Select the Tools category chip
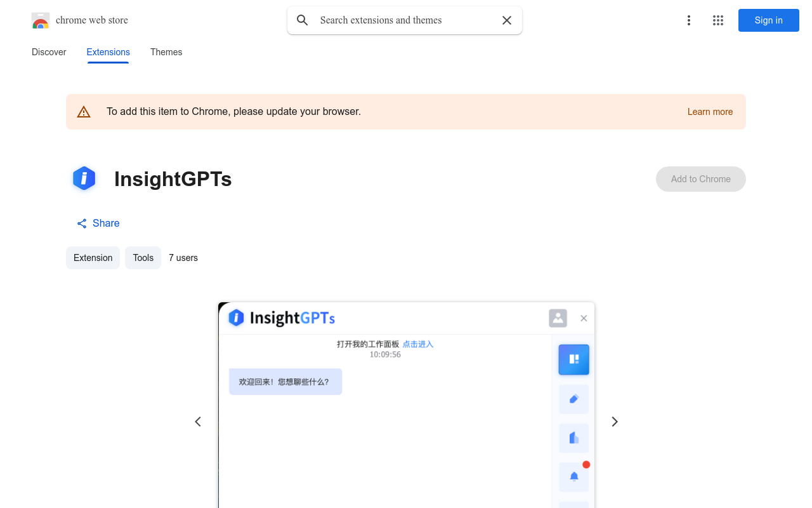Screen dimensions: 812x508 tap(143, 258)
